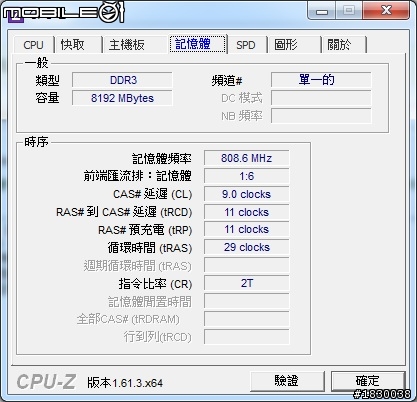Click the 8192 MBytes capacity field
Screen dimensions: 417x402
pos(122,98)
